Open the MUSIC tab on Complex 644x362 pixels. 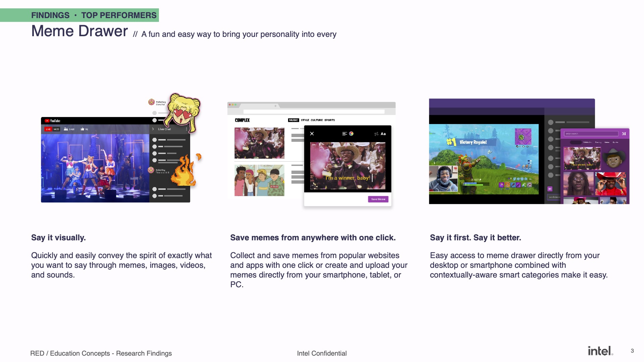tap(293, 120)
